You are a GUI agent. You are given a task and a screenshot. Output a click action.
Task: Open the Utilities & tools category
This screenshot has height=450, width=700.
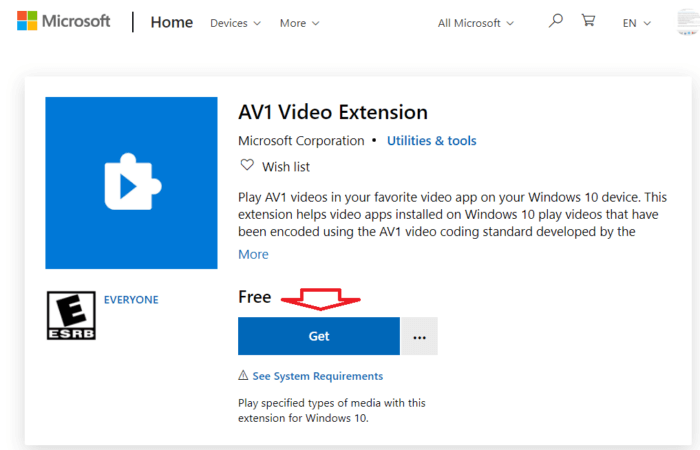pos(431,141)
